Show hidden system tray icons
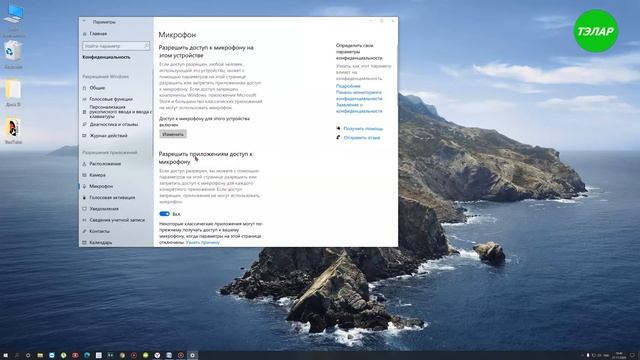 [582, 356]
